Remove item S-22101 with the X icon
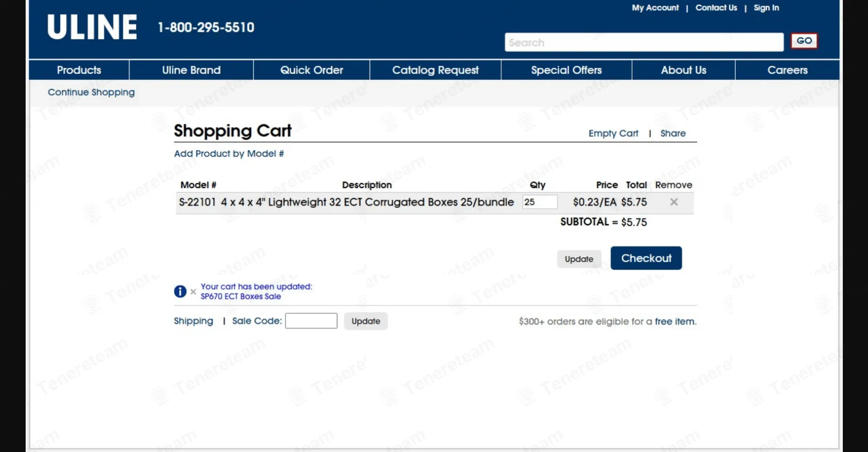The width and height of the screenshot is (868, 452). [674, 202]
